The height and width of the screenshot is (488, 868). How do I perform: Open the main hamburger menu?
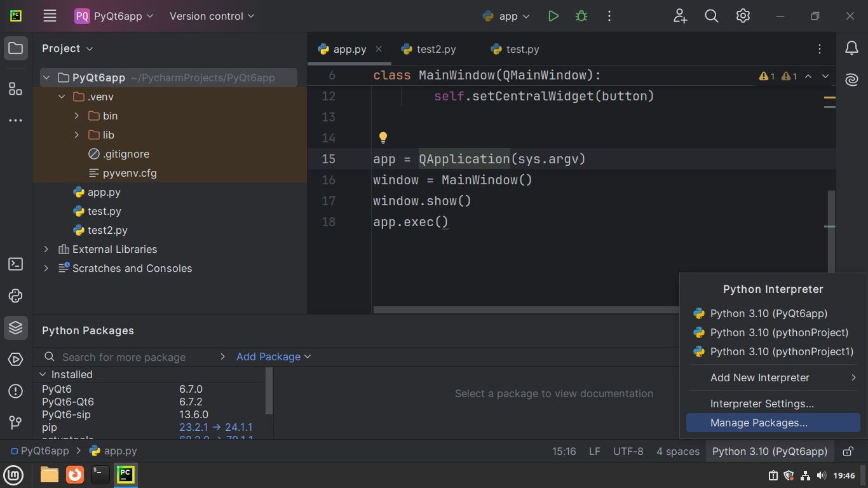[x=50, y=16]
